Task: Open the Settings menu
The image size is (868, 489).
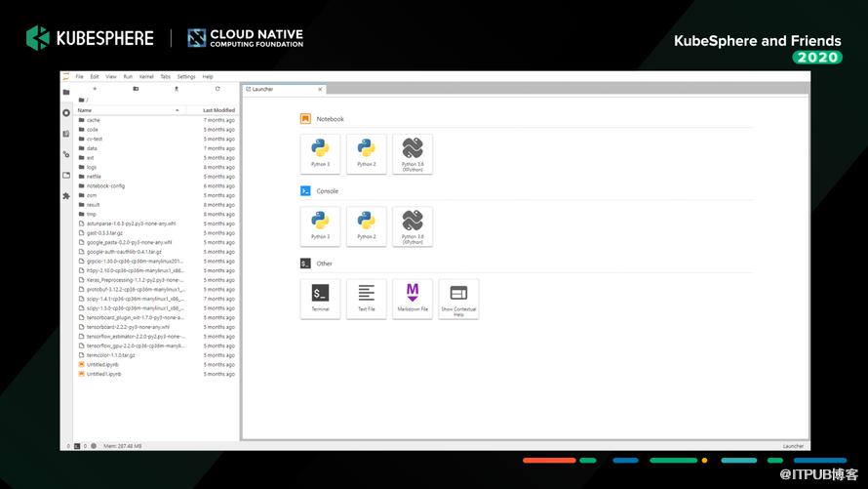Action: pyautogui.click(x=186, y=77)
